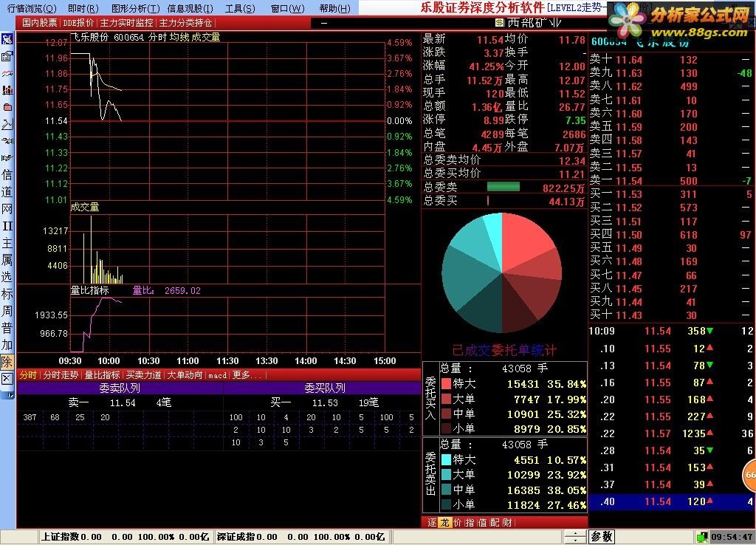Click the 选 button in left sidebar
This screenshot has width=756, height=545.
[x=7, y=276]
